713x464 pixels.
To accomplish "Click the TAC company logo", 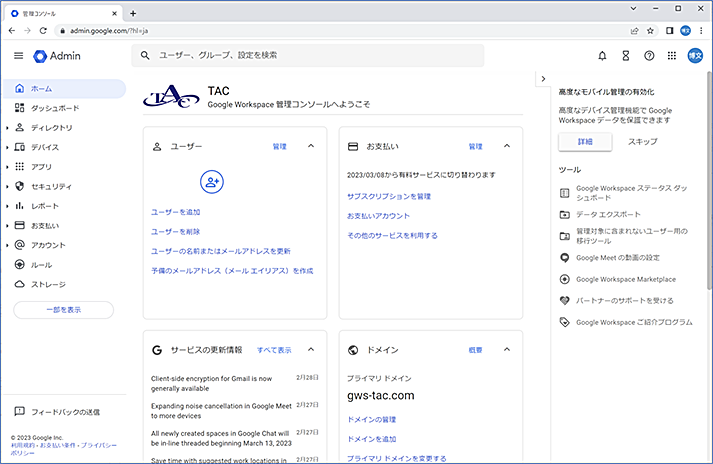I will (171, 96).
